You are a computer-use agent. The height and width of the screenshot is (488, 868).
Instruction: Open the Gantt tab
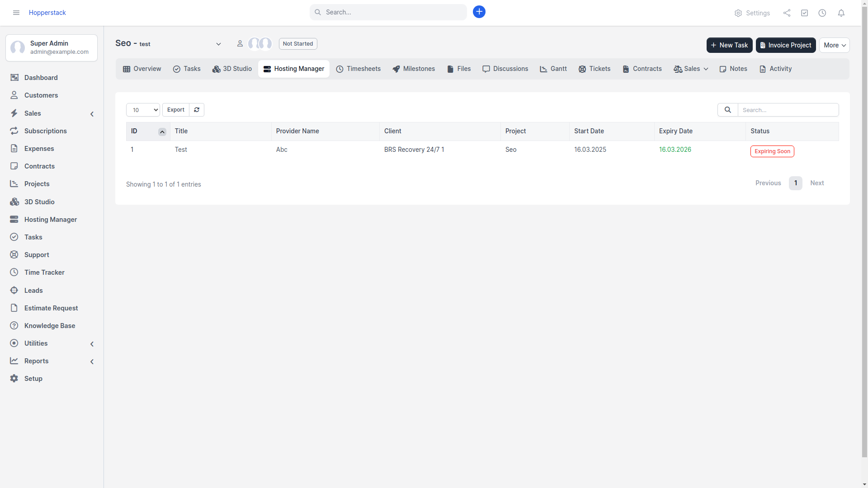click(553, 69)
